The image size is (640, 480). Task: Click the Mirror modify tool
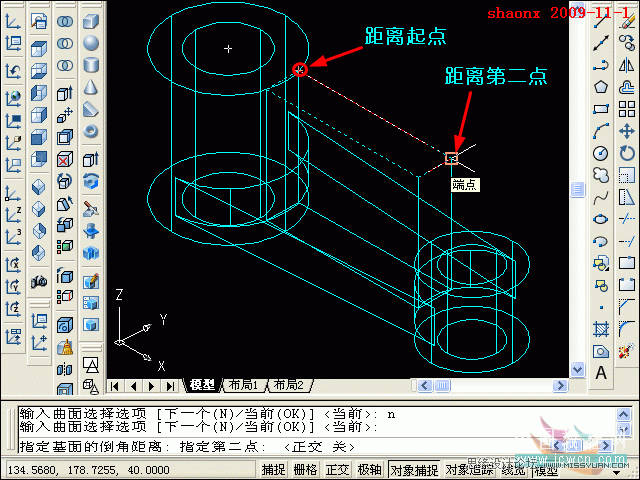coord(627,64)
